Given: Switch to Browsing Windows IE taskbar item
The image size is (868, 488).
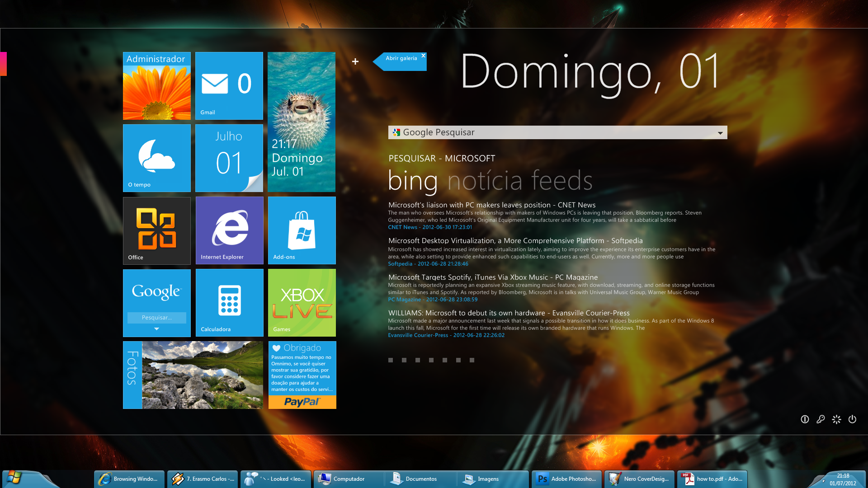Looking at the screenshot, I should 129,479.
